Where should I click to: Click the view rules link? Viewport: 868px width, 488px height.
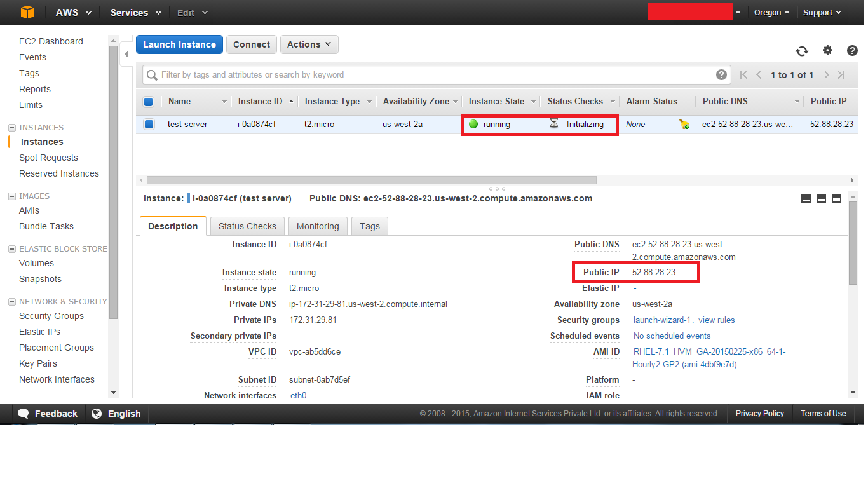716,320
